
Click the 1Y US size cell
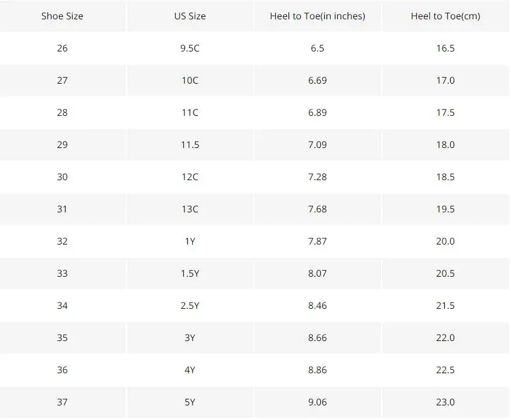click(190, 241)
